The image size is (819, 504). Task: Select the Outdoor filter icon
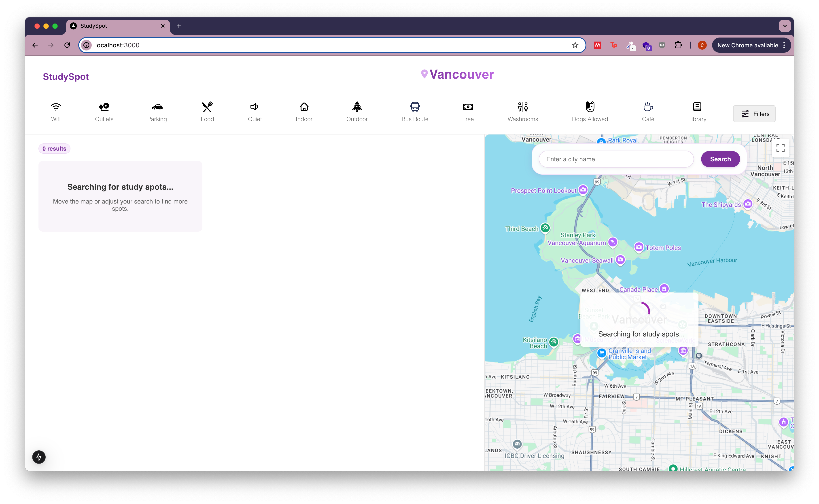pos(357,107)
